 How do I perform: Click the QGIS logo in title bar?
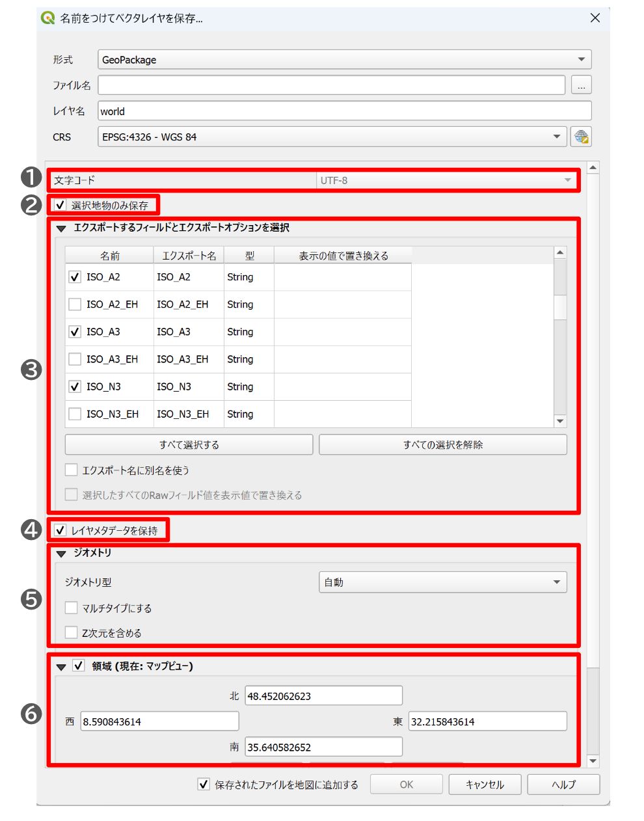[x=47, y=18]
